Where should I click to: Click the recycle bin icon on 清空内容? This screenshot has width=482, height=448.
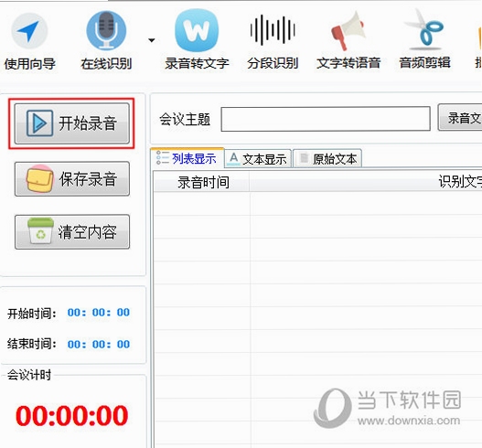(x=40, y=231)
